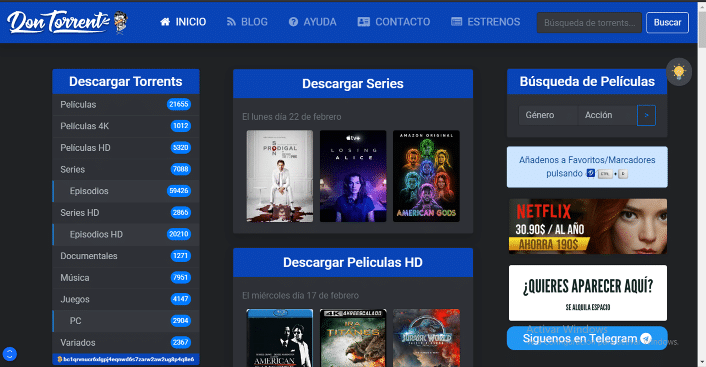Screen dimensions: 706x367
Task: Click the Añádenos a Favoritos/Marcadores notice
Action: 587,167
